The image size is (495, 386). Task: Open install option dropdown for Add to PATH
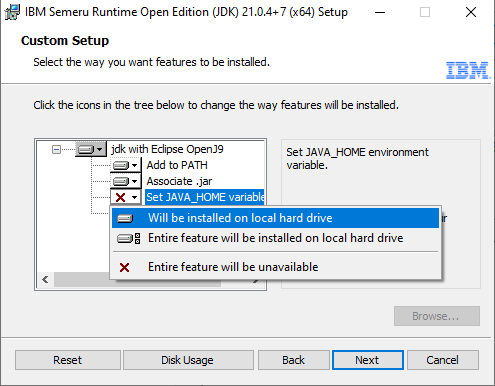pyautogui.click(x=126, y=165)
